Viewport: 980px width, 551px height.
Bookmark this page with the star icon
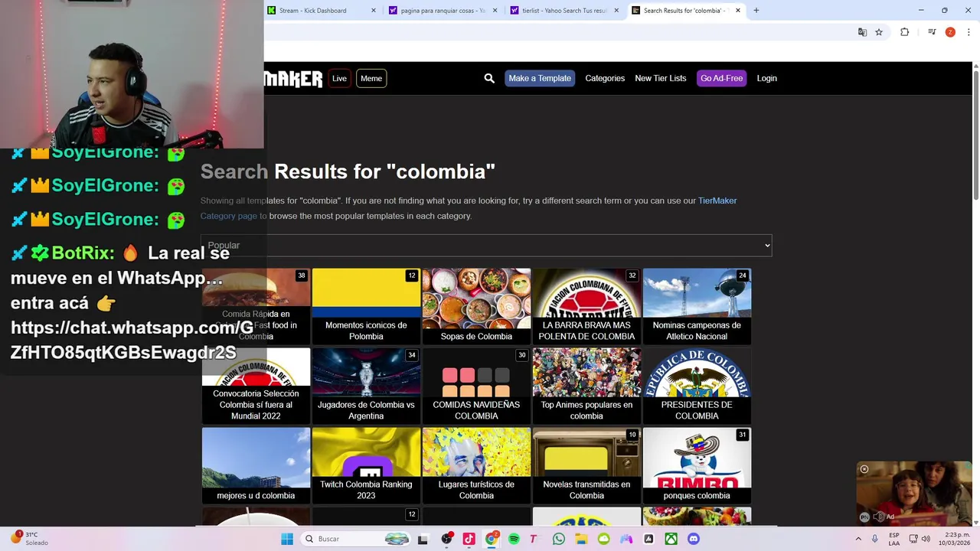(879, 32)
